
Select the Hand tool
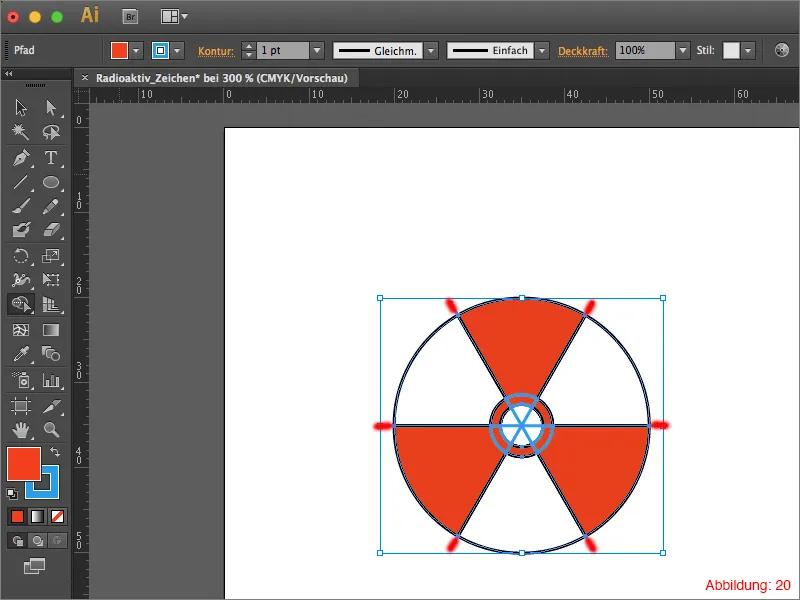(x=21, y=430)
